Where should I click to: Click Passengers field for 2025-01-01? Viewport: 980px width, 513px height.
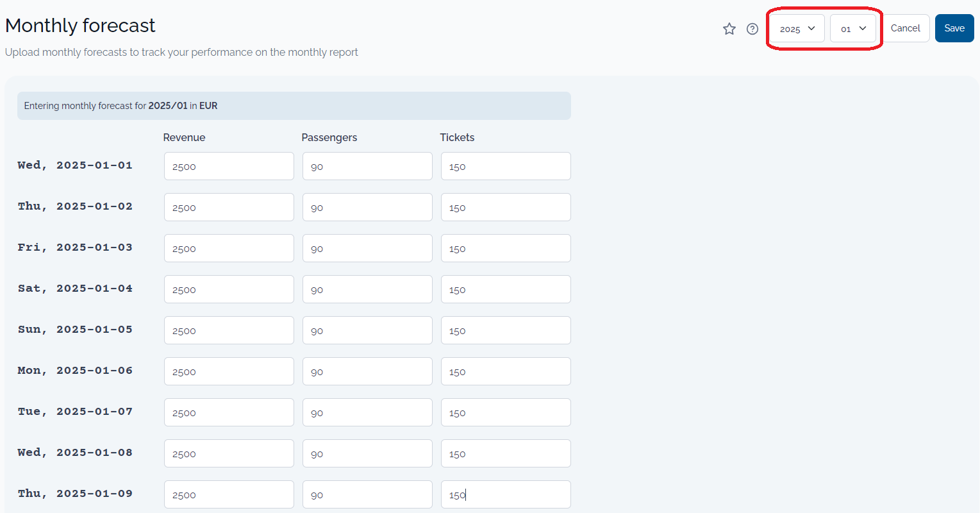point(367,166)
